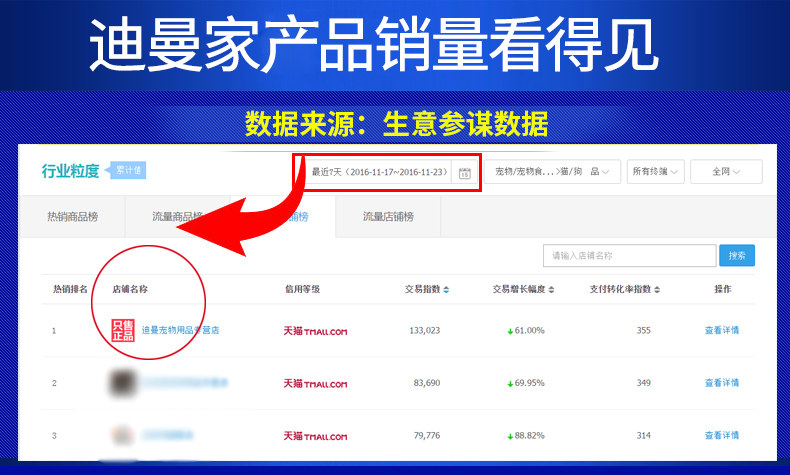Click the 热销排名 column header
This screenshot has width=790, height=475.
(70, 289)
